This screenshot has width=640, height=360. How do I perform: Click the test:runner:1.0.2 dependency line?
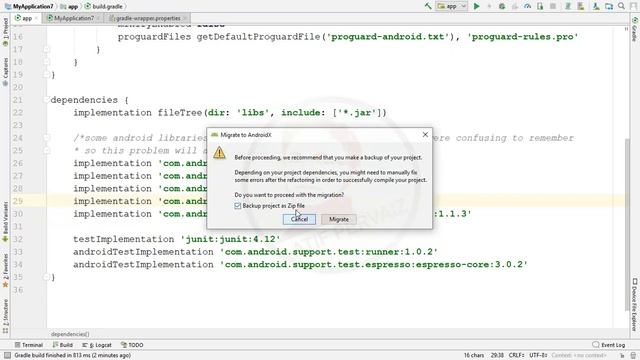256,252
